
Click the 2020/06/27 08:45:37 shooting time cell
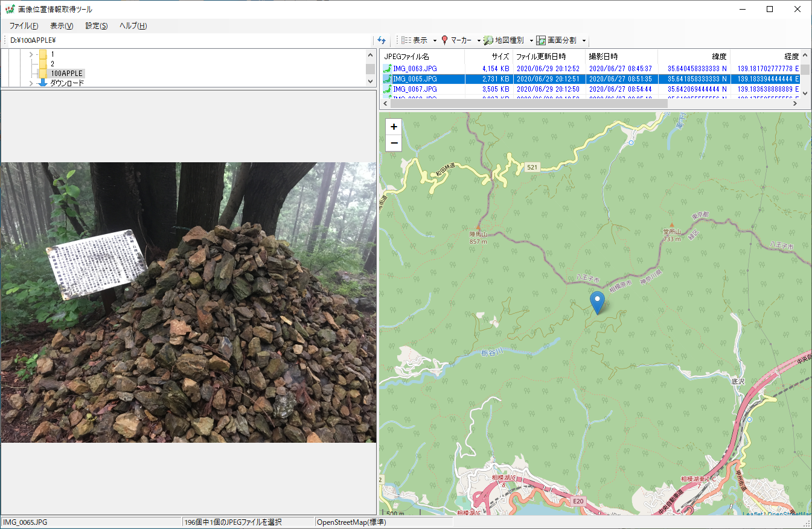[621, 69]
